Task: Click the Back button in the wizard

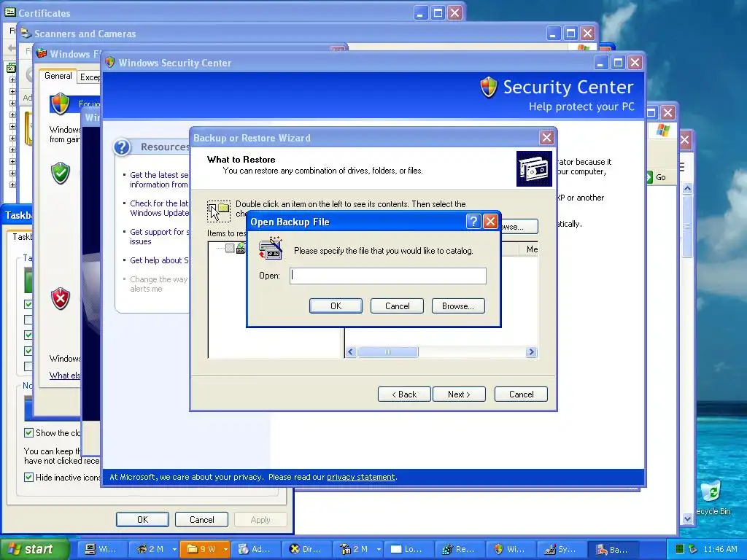Action: pos(404,394)
